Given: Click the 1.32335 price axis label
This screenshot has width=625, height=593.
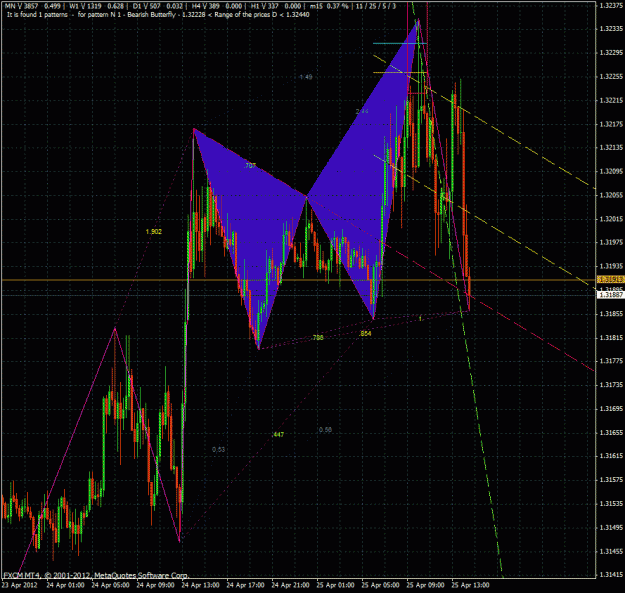Looking at the screenshot, I should click(611, 29).
